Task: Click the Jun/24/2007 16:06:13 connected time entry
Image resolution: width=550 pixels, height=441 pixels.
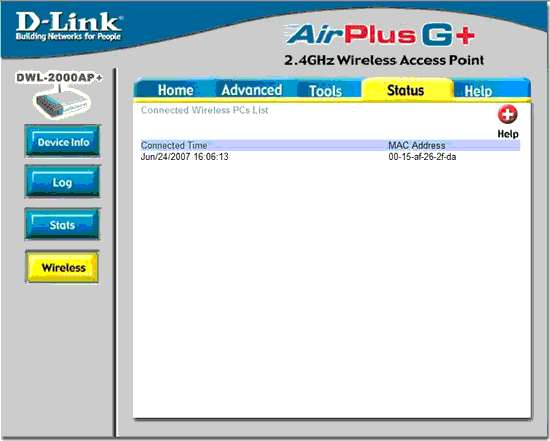Action: click(185, 156)
